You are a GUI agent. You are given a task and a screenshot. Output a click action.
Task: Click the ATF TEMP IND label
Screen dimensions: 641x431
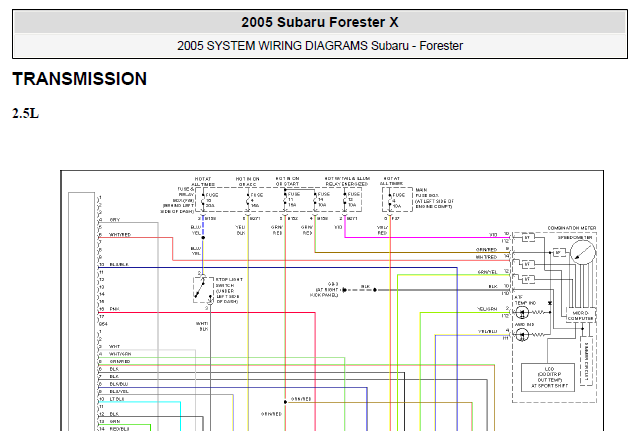coord(524,300)
